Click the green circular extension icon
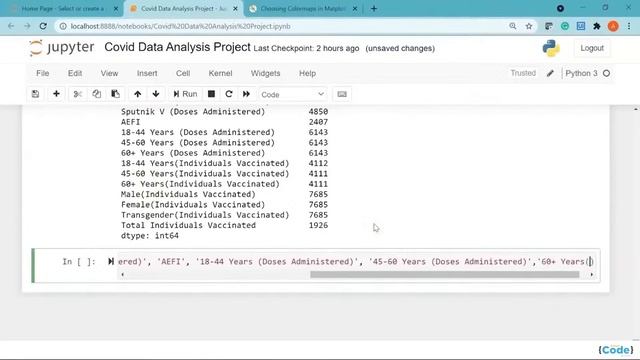The height and width of the screenshot is (360, 640). [x=565, y=26]
